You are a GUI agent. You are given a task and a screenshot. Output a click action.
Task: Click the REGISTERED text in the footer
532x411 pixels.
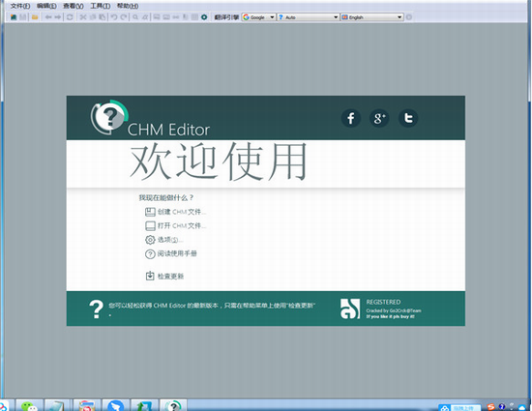[383, 302]
